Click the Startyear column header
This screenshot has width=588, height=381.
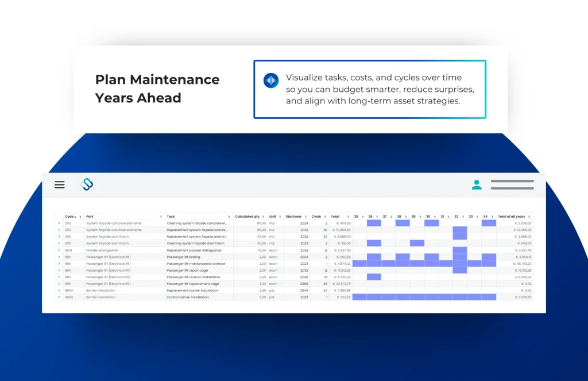click(x=293, y=217)
